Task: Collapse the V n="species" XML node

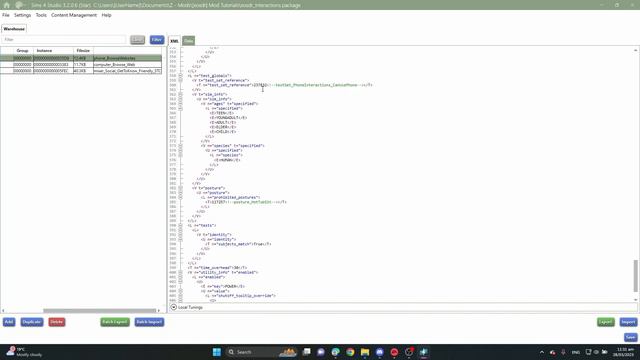Action: click(180, 146)
